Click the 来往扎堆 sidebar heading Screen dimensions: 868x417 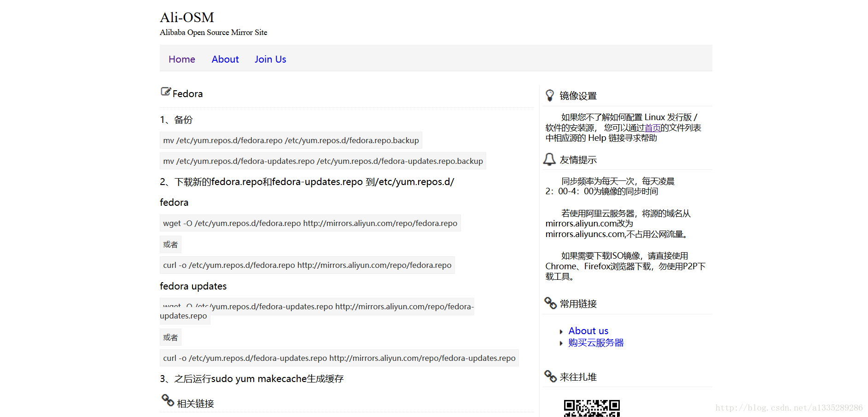[x=578, y=377]
